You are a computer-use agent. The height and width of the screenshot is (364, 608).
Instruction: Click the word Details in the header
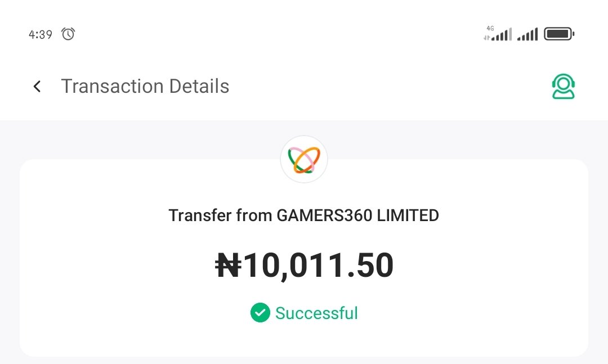tap(199, 86)
